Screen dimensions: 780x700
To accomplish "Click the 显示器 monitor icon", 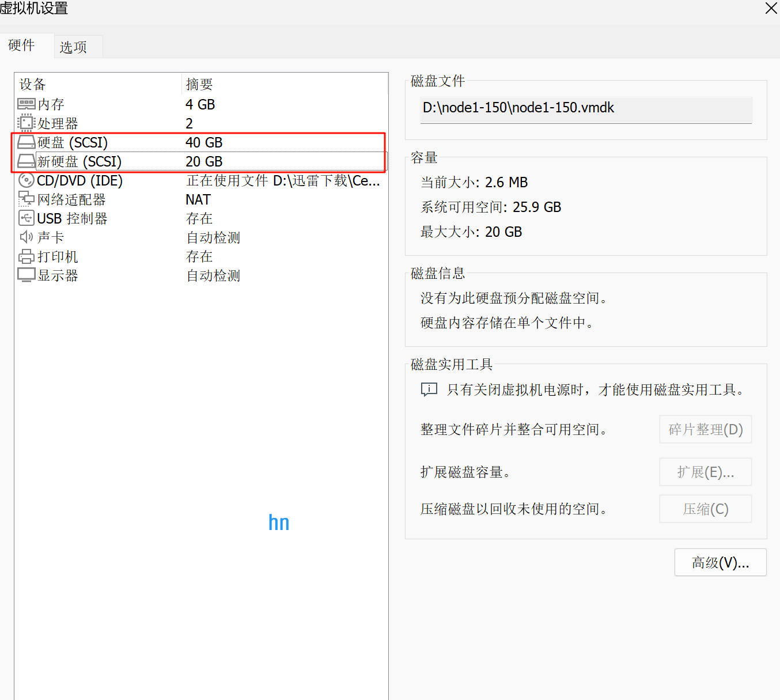I will (x=26, y=275).
